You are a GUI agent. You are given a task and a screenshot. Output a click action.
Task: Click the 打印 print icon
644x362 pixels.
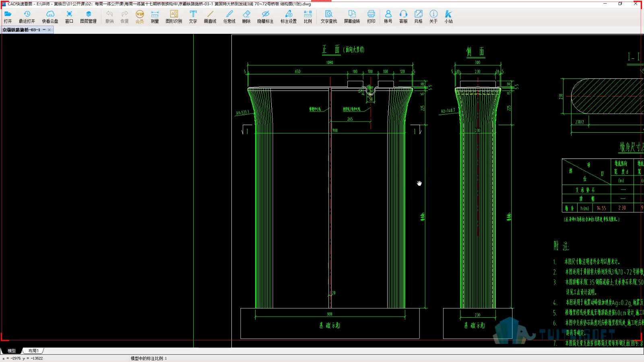(x=371, y=16)
